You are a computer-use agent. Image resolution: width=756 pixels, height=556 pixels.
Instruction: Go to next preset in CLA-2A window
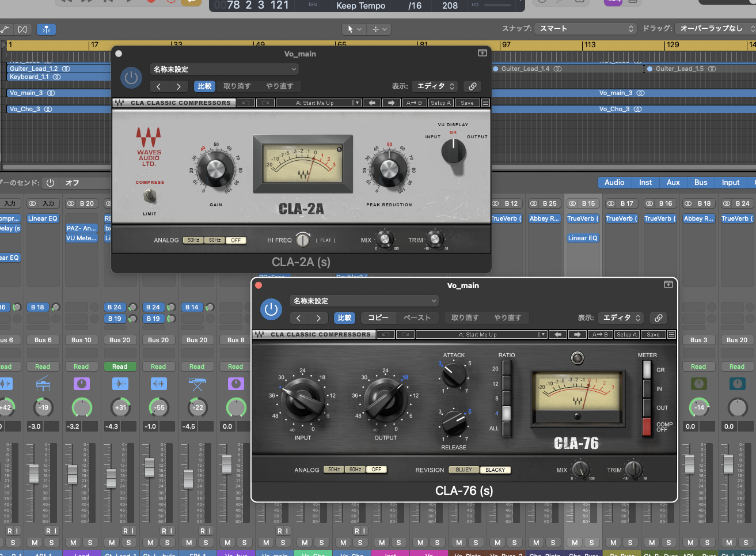click(x=178, y=86)
